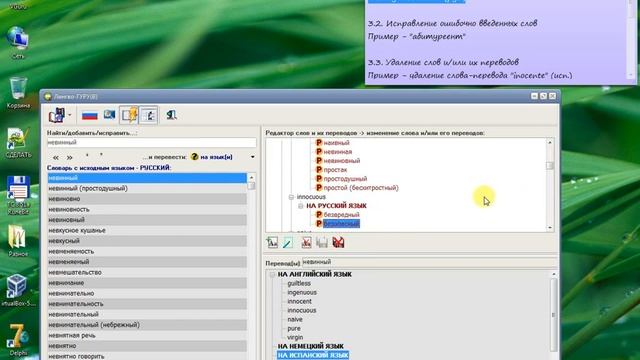This screenshot has width=640, height=360.
Task: Click the word list scrollbar up arrow
Action: pos(251,178)
